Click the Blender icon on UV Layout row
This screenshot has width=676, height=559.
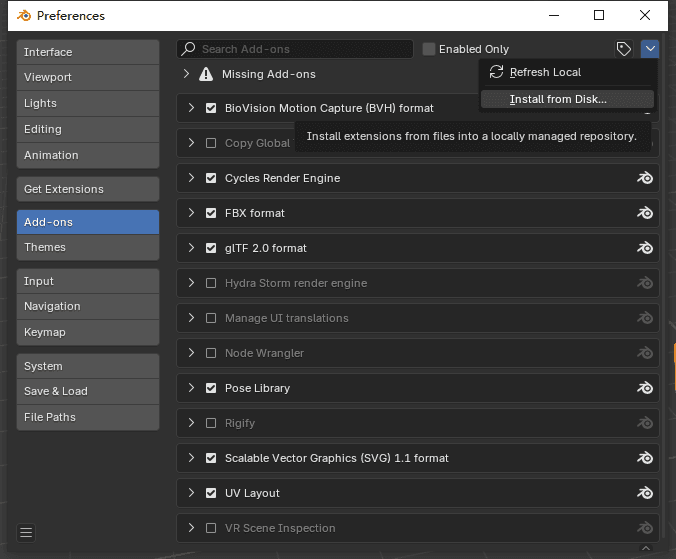pyautogui.click(x=645, y=493)
